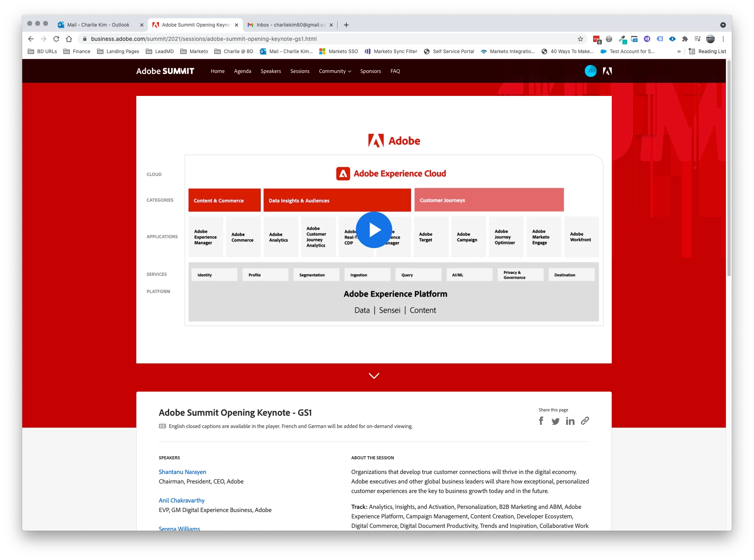Open a new browser tab
Image resolution: width=754 pixels, height=560 pixels.
pos(346,25)
